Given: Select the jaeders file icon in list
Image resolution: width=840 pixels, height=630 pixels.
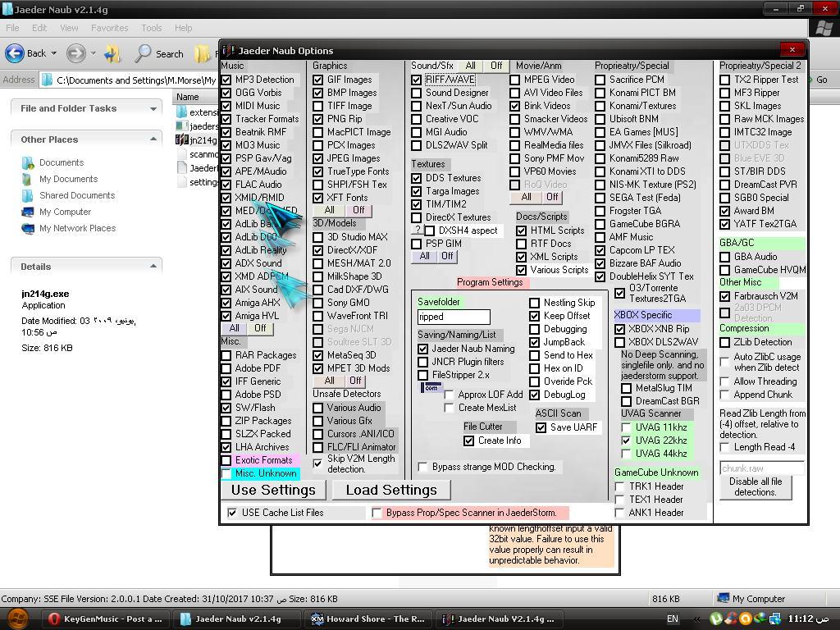Looking at the screenshot, I should pyautogui.click(x=181, y=126).
